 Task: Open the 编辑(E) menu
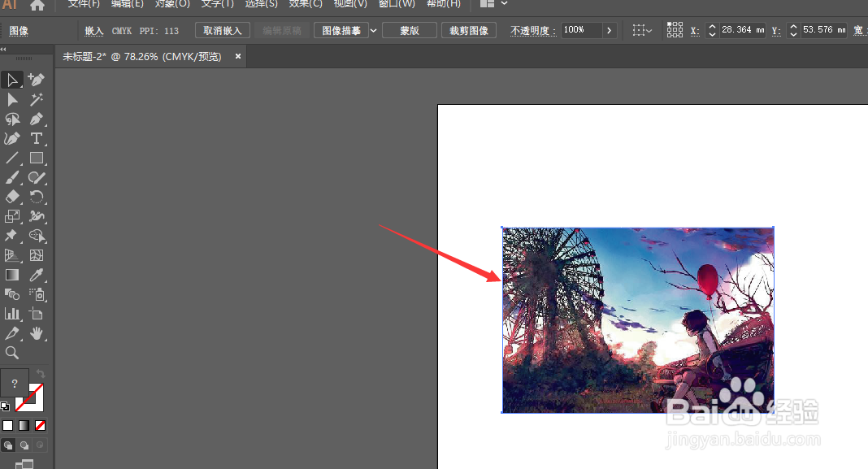click(x=128, y=4)
